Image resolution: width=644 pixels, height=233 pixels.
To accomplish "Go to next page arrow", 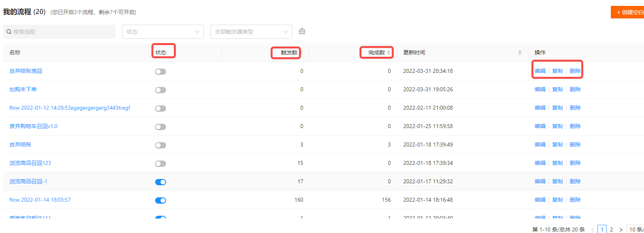I will click(621, 229).
